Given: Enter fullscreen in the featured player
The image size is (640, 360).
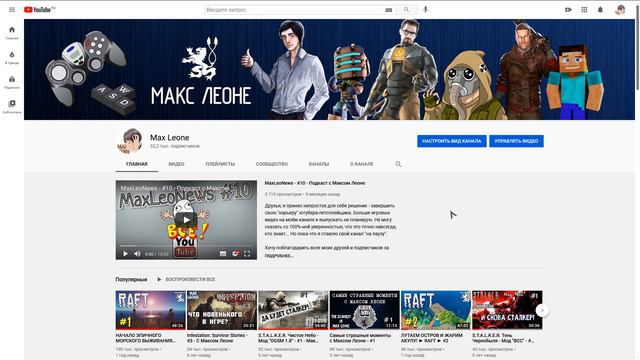Looking at the screenshot, I should coord(247,253).
